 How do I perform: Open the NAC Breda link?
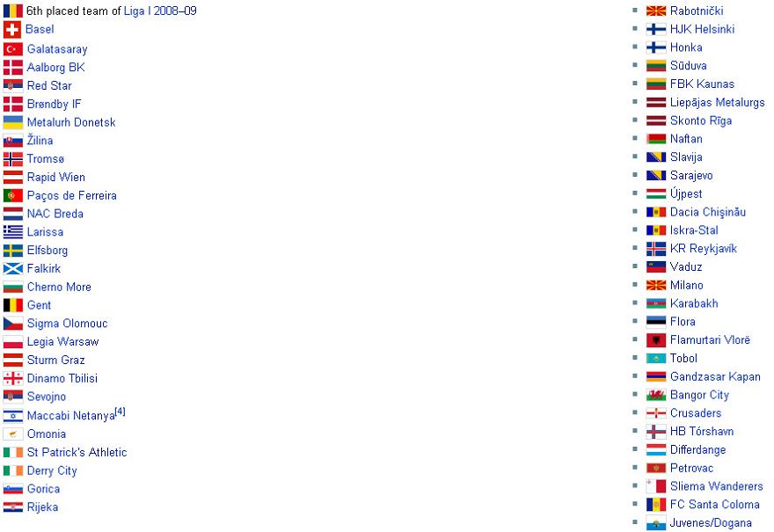(55, 214)
